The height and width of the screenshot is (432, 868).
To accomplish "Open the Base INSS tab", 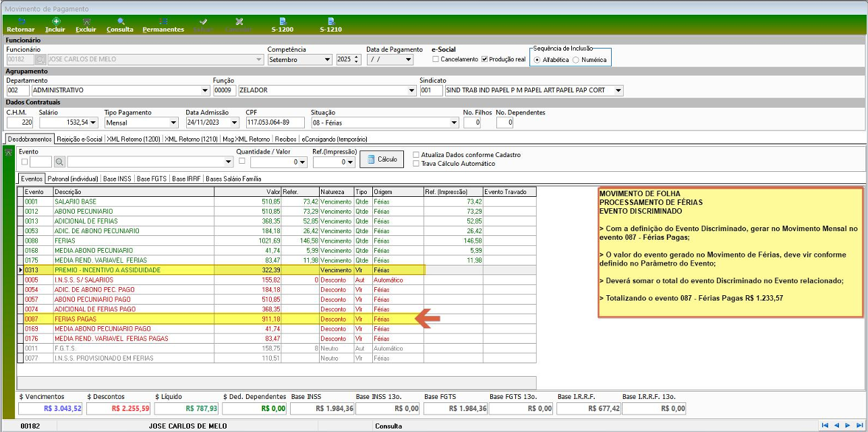I will tap(117, 179).
